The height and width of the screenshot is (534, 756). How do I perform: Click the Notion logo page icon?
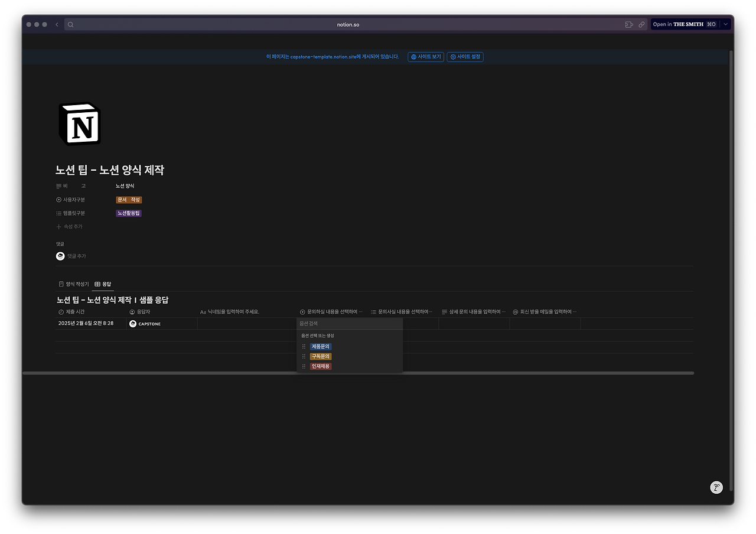79,123
